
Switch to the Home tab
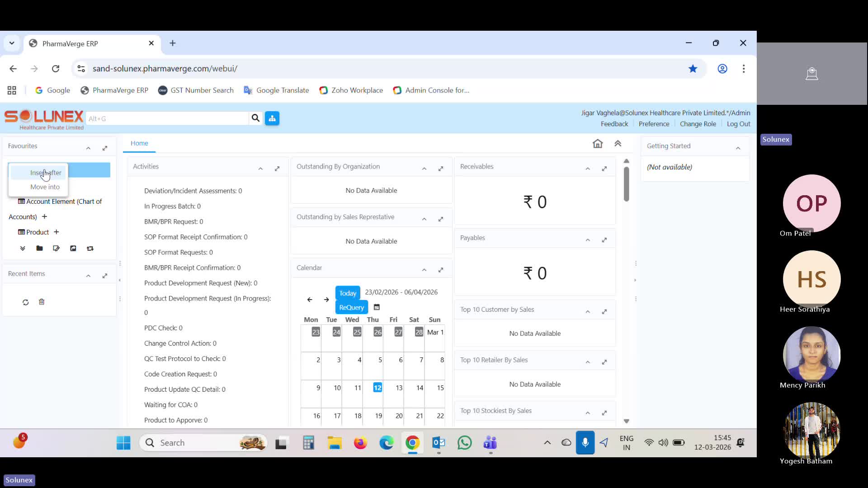(x=139, y=143)
